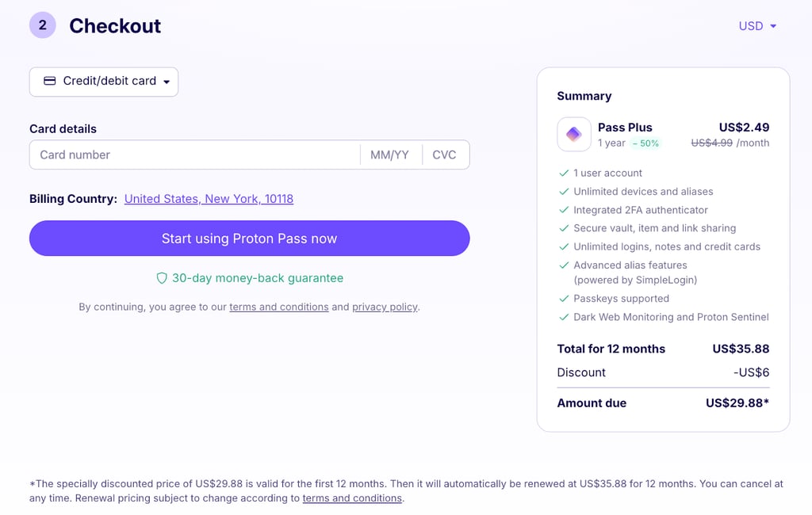Open the USD currency selector

tap(757, 26)
